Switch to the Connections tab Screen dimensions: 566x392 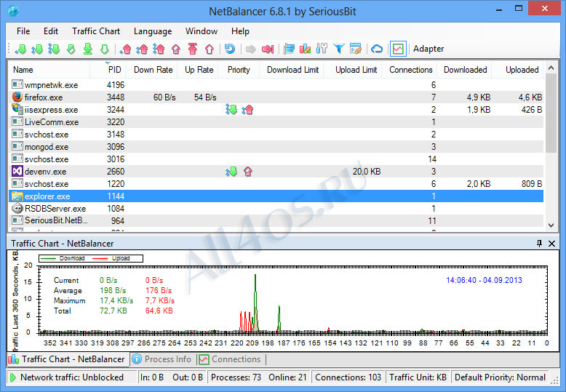pos(231,359)
